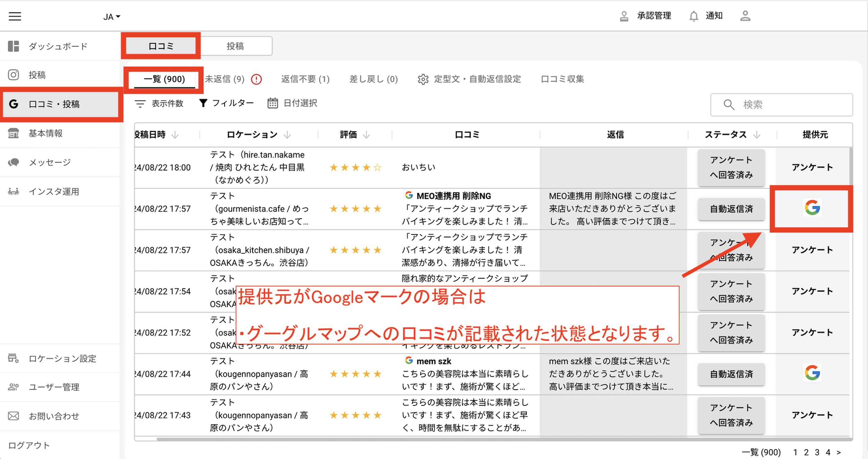This screenshot has width=868, height=459.
Task: Select the ダッシュボード panel icon
Action: click(x=13, y=46)
